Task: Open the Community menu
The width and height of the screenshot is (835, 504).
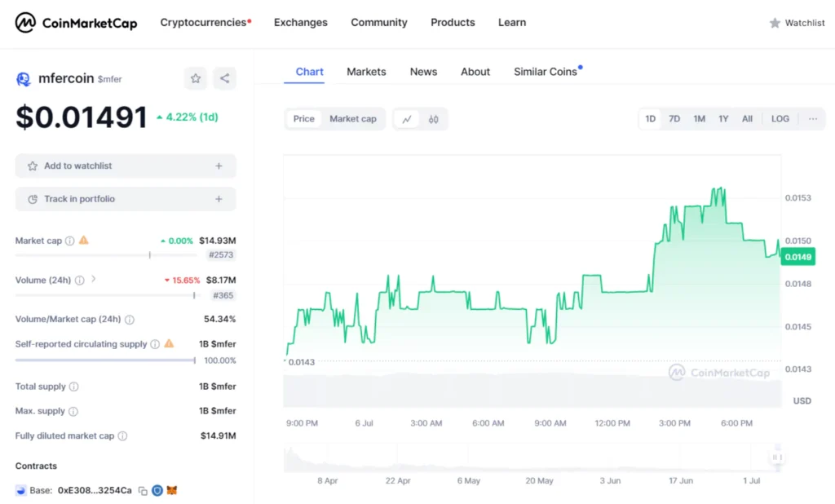Action: [378, 22]
